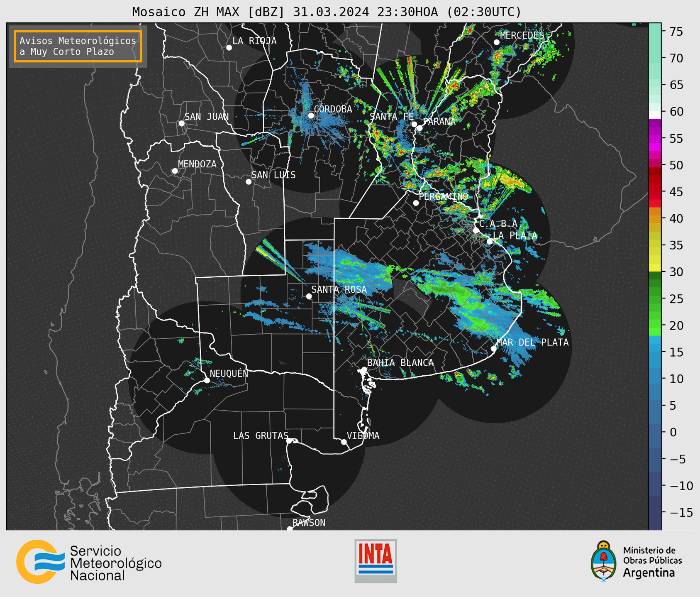Click the mint 70 dBZ colorbar segment
This screenshot has height=597, width=700.
click(655, 58)
